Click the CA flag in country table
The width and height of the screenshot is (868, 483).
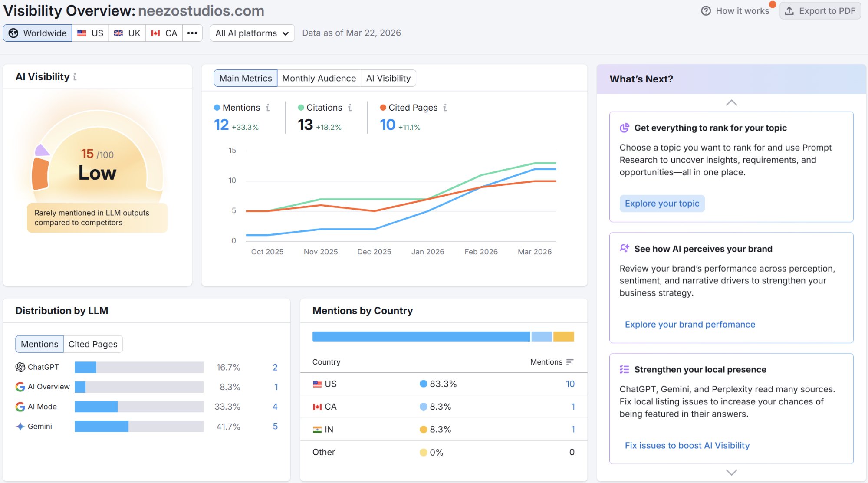coord(317,407)
